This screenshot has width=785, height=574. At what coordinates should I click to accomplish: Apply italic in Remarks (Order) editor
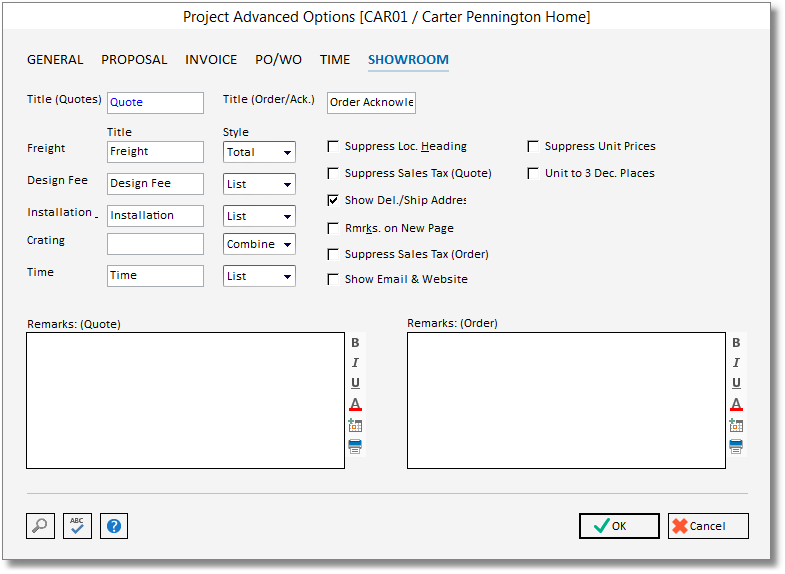[x=736, y=363]
